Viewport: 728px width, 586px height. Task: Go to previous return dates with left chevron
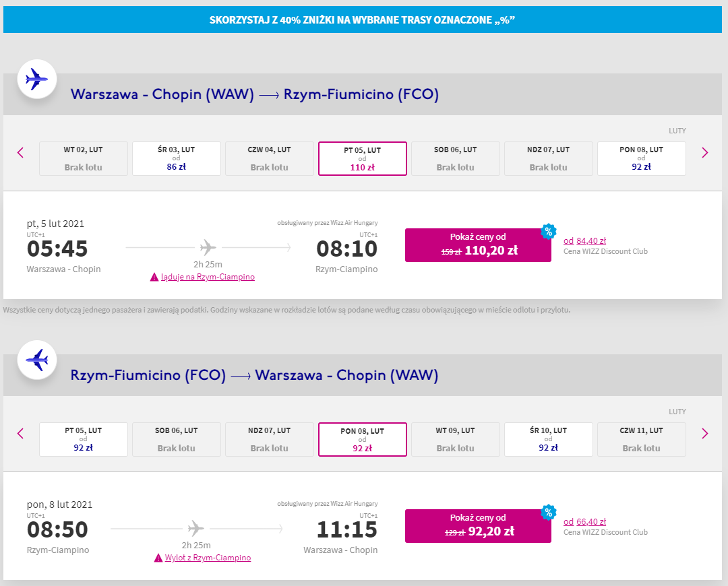[20, 433]
